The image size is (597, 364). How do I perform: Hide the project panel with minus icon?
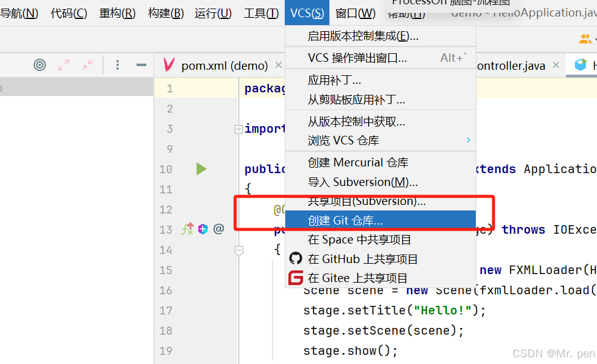[141, 65]
